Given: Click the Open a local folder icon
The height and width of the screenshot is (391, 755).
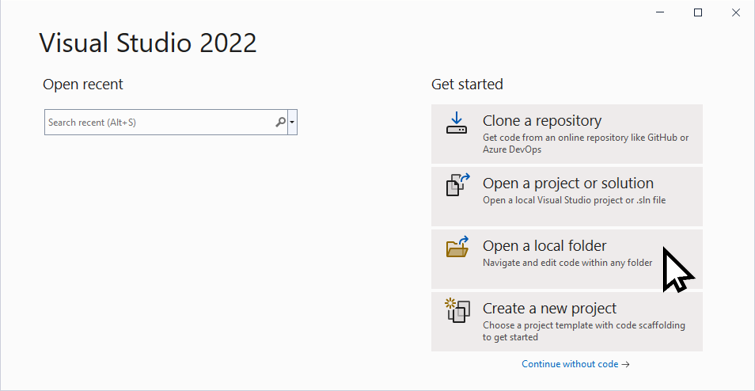Looking at the screenshot, I should [x=457, y=247].
